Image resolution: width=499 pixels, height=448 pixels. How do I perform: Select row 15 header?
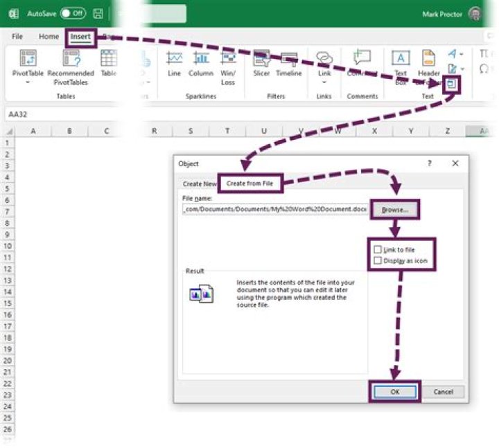click(8, 303)
